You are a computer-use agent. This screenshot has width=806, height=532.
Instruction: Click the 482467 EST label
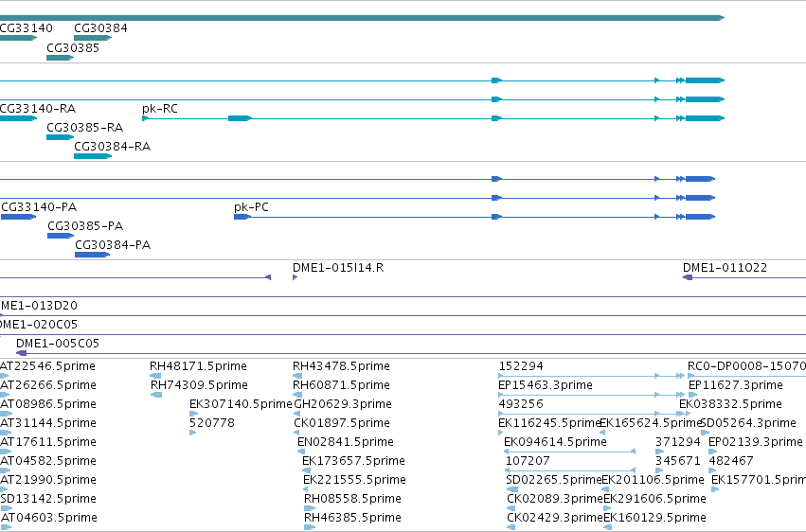click(731, 461)
